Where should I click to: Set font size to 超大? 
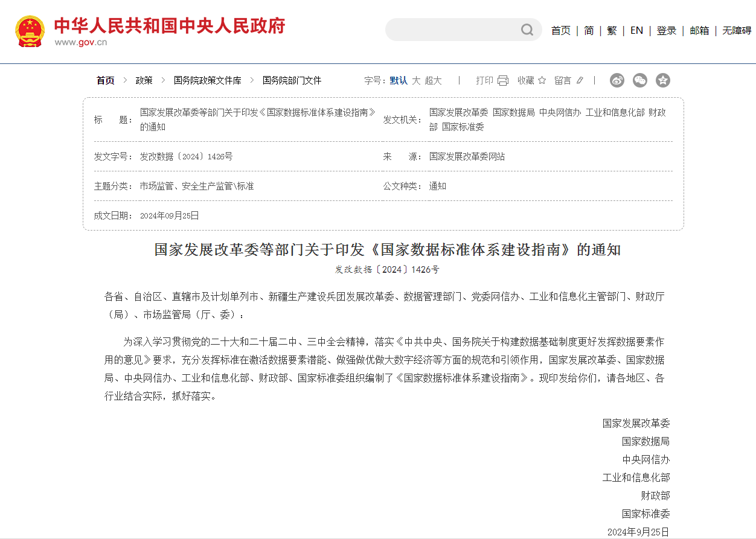pyautogui.click(x=433, y=80)
